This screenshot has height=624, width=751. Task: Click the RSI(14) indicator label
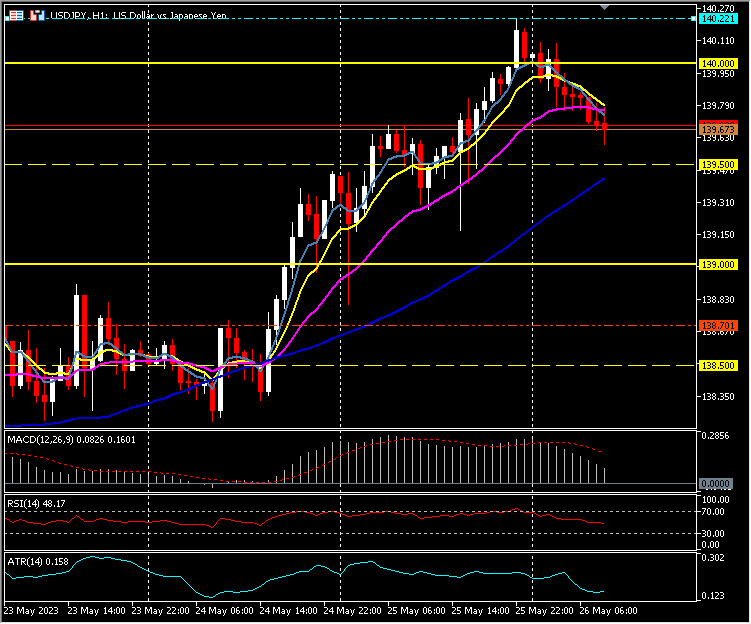pyautogui.click(x=24, y=503)
